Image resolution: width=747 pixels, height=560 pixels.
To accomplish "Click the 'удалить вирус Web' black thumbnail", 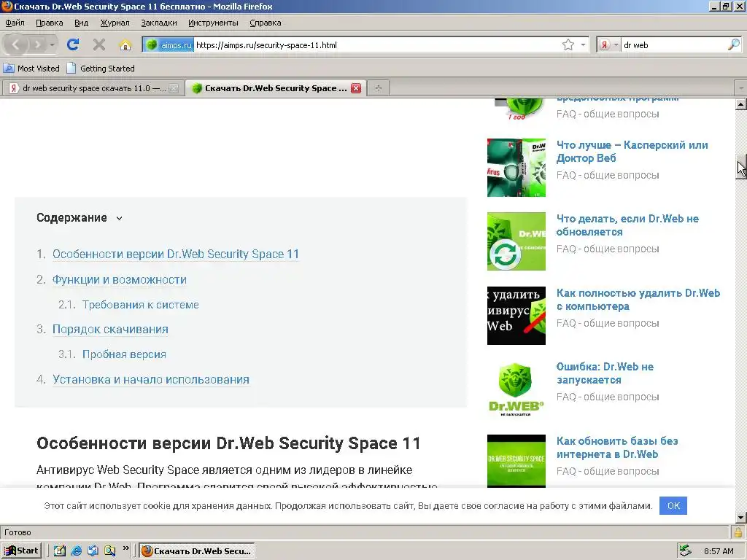I will point(516,316).
